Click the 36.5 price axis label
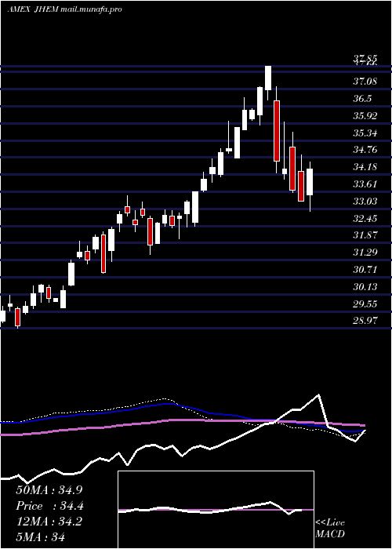 click(362, 99)
